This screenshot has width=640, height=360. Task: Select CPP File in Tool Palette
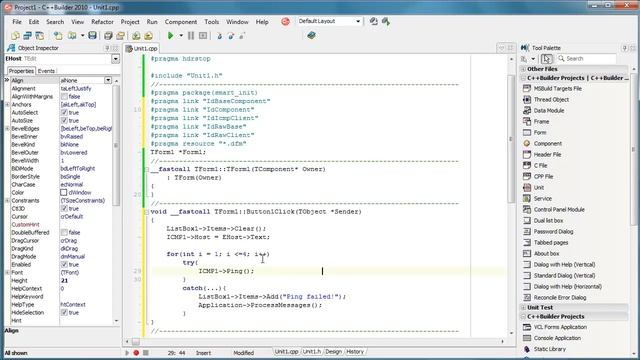coord(543,177)
